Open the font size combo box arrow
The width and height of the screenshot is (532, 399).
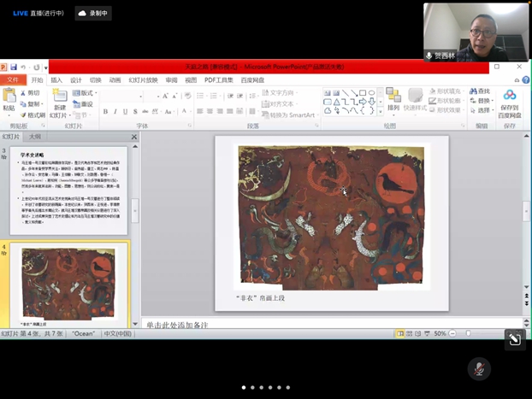tap(158, 97)
